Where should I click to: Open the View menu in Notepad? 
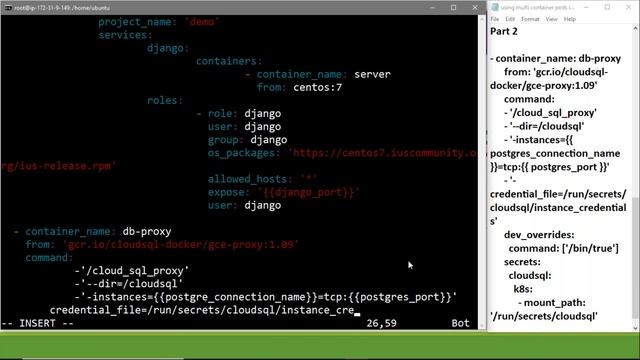click(x=551, y=19)
